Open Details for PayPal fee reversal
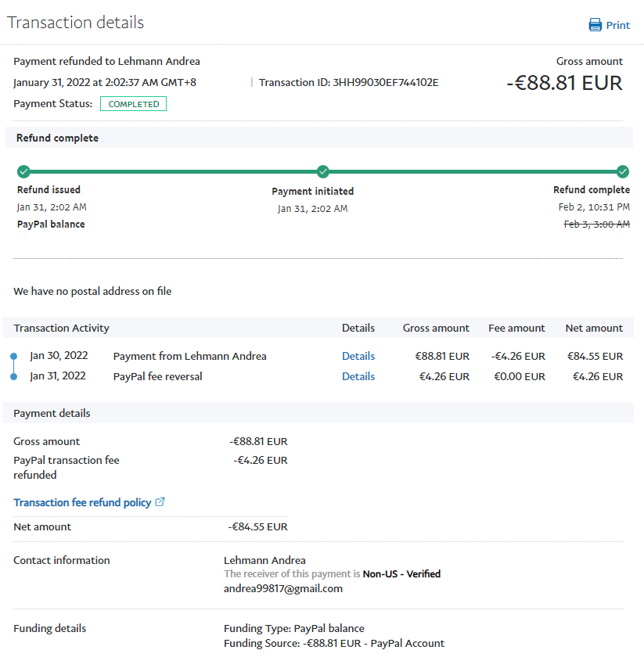644x661 pixels. [358, 376]
